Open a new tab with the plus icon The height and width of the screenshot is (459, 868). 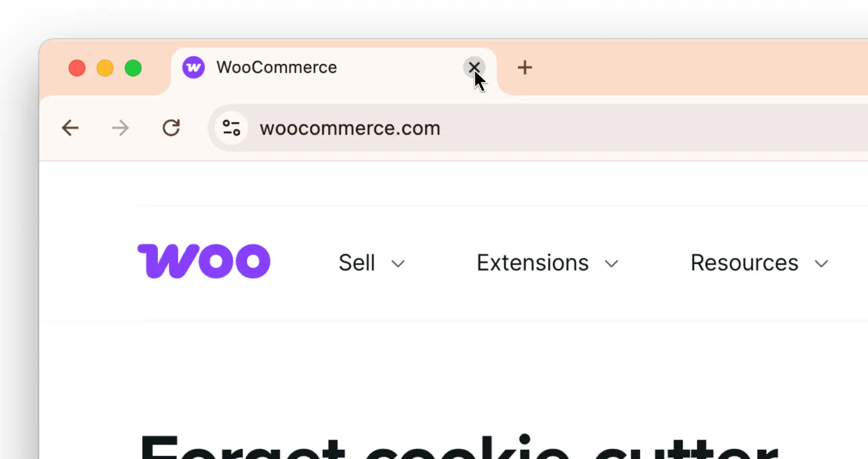pos(525,68)
